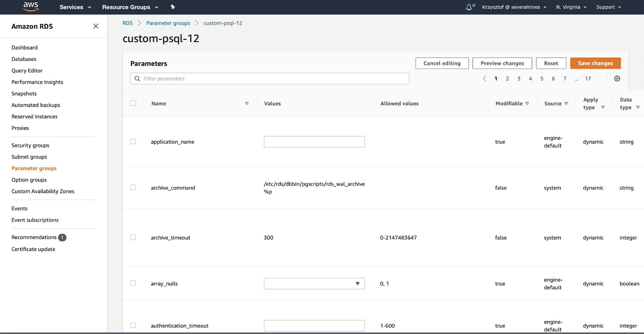The width and height of the screenshot is (644, 334).
Task: Select Parameter groups in the sidebar
Action: pos(34,168)
